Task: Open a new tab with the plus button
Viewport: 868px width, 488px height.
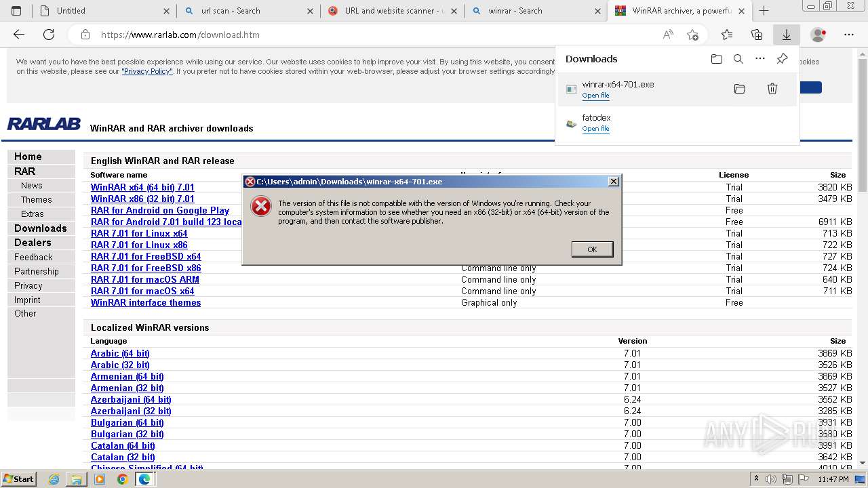Action: tap(764, 11)
